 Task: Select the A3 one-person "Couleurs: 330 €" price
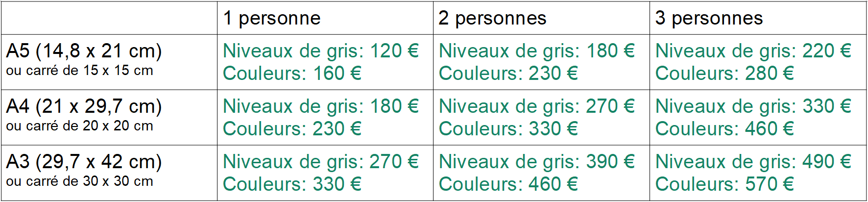(292, 184)
